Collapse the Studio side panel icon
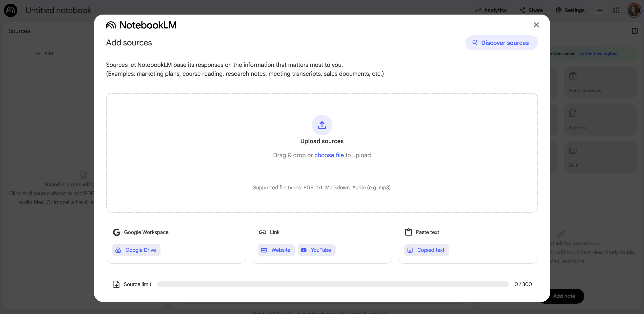Image resolution: width=644 pixels, height=314 pixels. tap(635, 31)
